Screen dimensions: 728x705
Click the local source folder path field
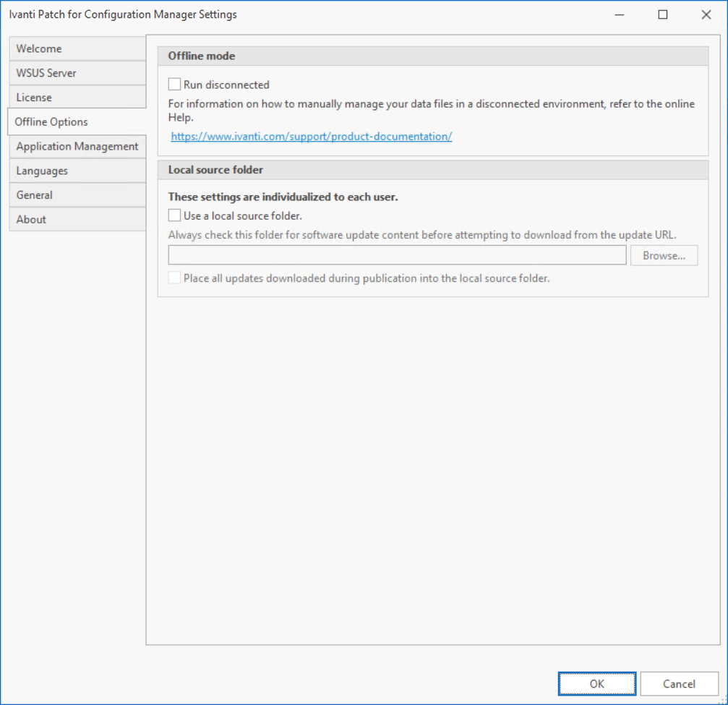point(397,256)
